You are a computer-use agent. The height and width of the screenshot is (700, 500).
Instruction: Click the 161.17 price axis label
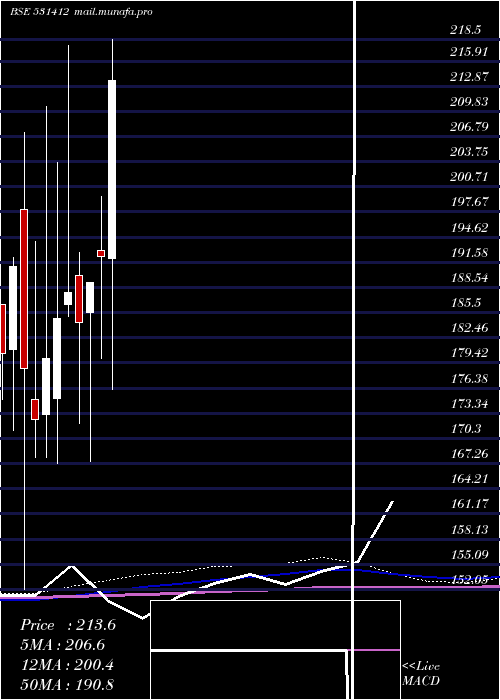click(469, 504)
